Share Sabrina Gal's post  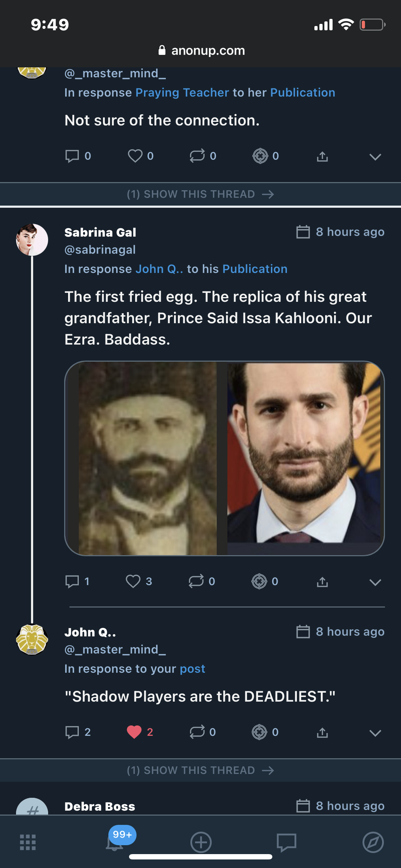(x=322, y=582)
